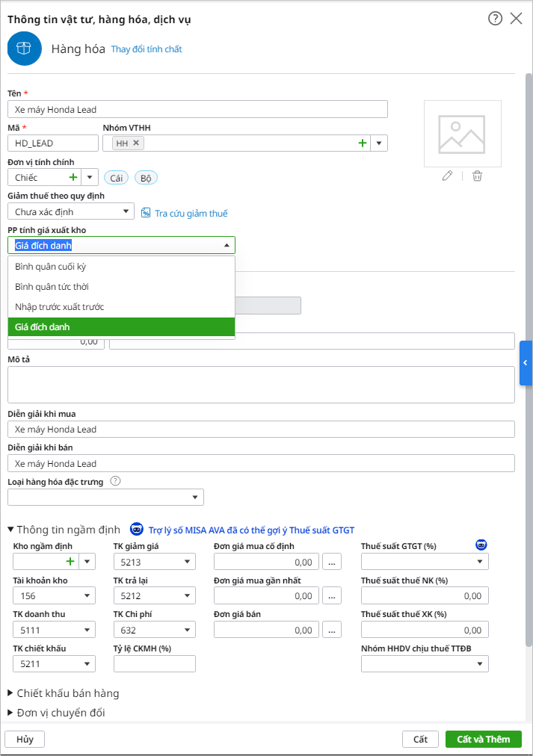Open the Tài khoản kho 156 dropdown
Image resolution: width=533 pixels, height=756 pixels.
click(x=87, y=596)
